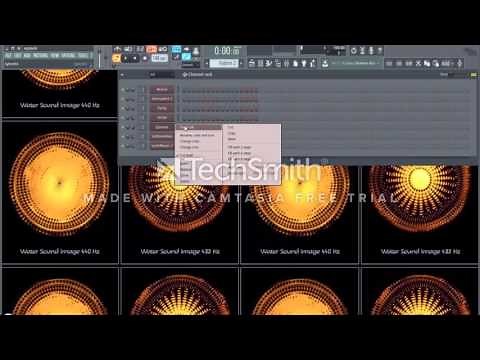The image size is (480, 360).
Task: Open the OPTIONS menu
Action: coord(68,56)
